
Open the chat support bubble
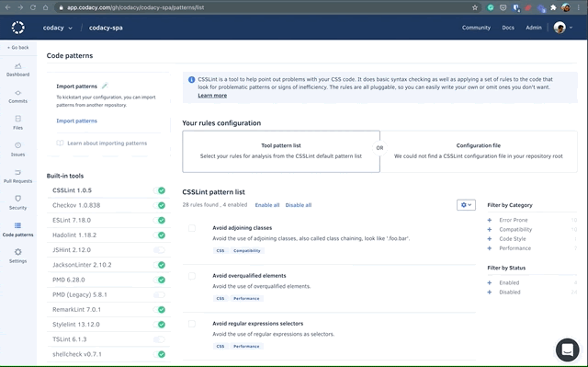(568, 350)
